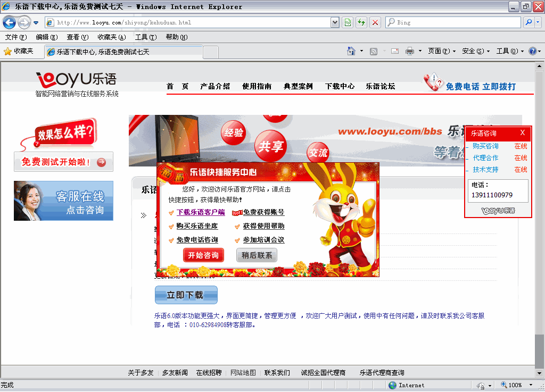Open the search provider dropdown arrow
Screen dimensions: 545x392
pyautogui.click(x=538, y=22)
